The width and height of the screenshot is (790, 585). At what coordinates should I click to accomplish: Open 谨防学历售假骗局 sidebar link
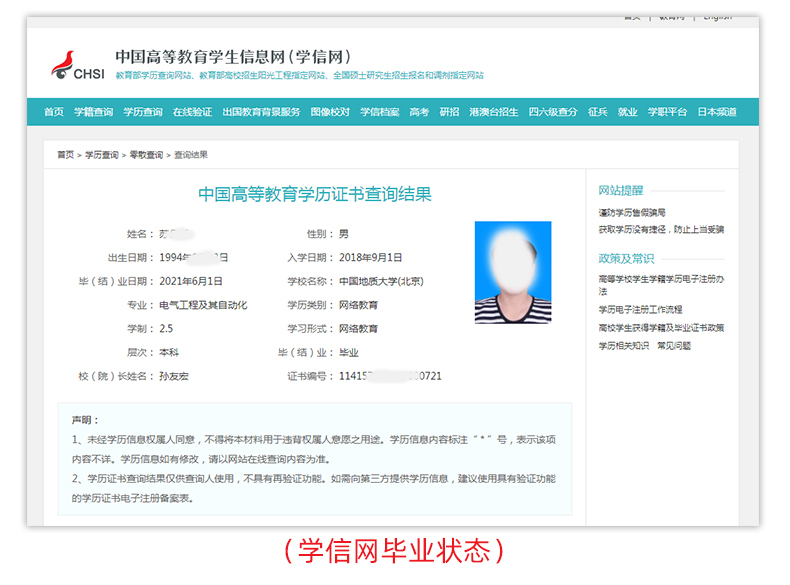click(x=632, y=213)
